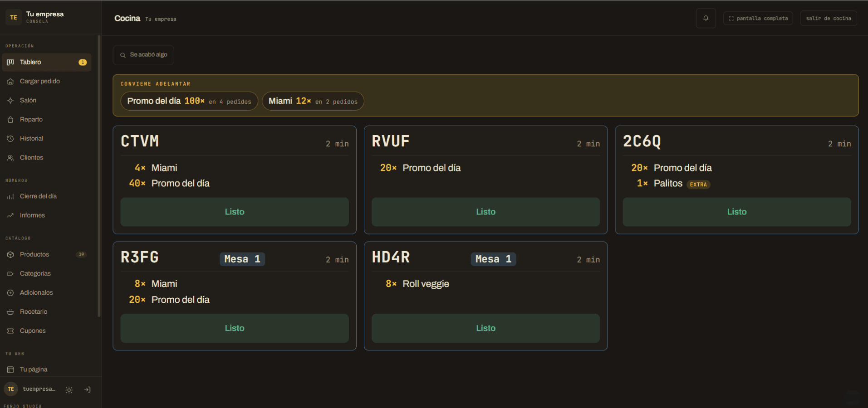This screenshot has width=868, height=408.
Task: Click the Productos count badge 39
Action: click(81, 254)
